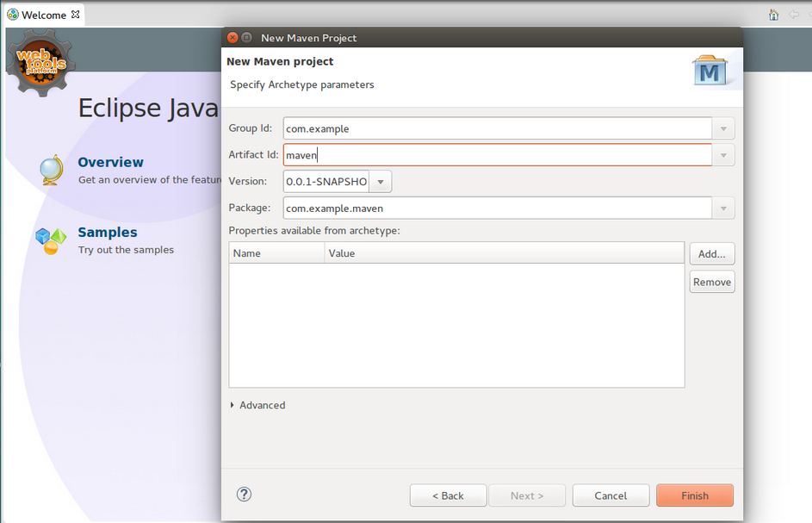
Task: Click the Next button
Action: coord(527,495)
